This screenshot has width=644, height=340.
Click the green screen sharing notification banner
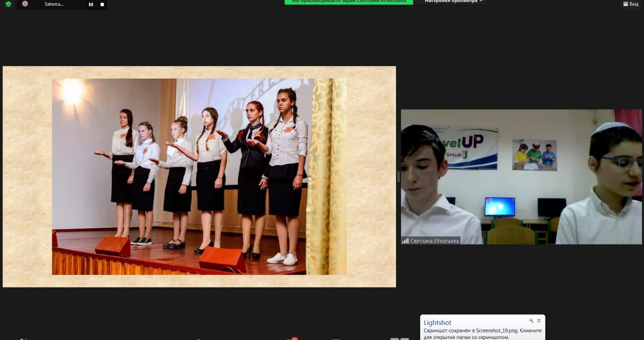click(348, 2)
